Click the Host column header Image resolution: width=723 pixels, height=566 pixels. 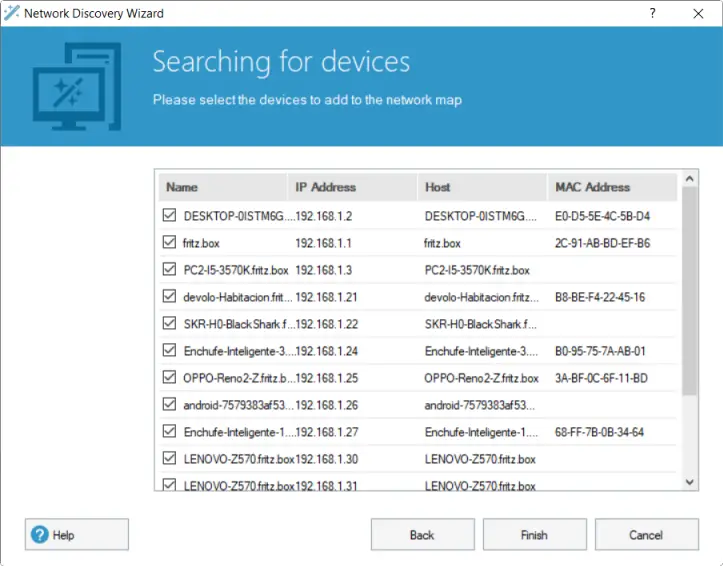click(x=482, y=187)
